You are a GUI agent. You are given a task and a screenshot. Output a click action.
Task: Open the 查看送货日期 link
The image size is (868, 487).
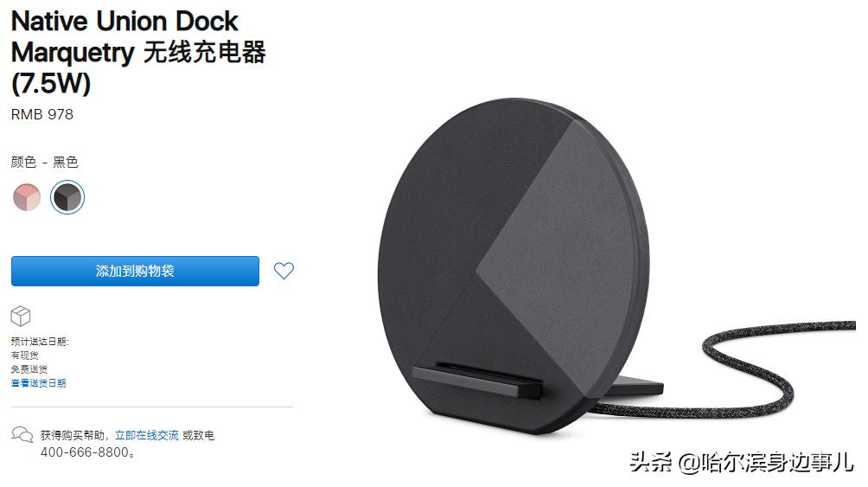coord(38,383)
